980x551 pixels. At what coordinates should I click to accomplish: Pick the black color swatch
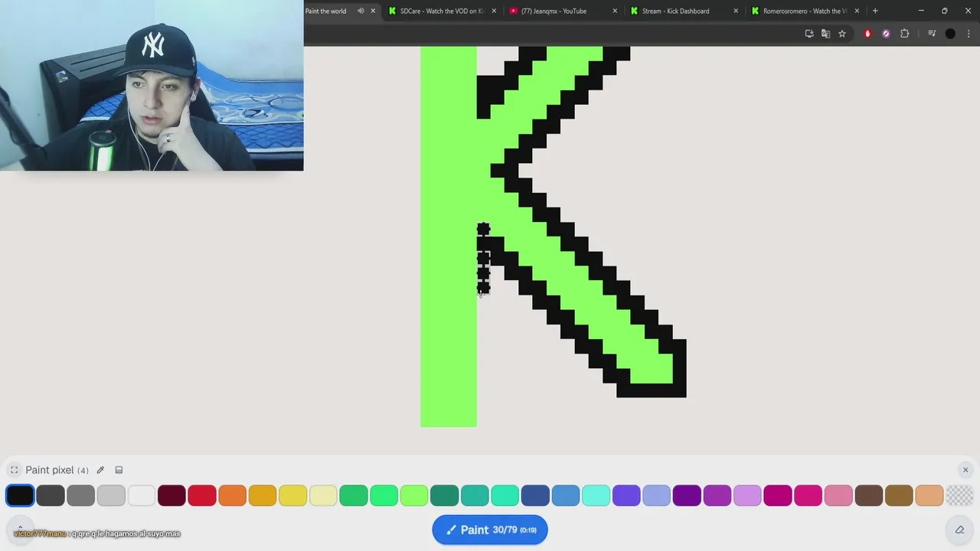point(20,495)
